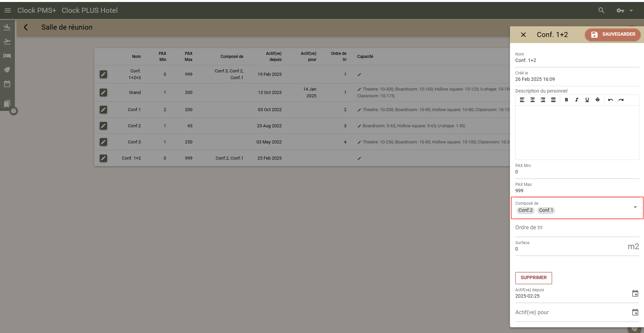Edit the Conf. 1+2 row
This screenshot has height=333, width=644.
click(103, 158)
